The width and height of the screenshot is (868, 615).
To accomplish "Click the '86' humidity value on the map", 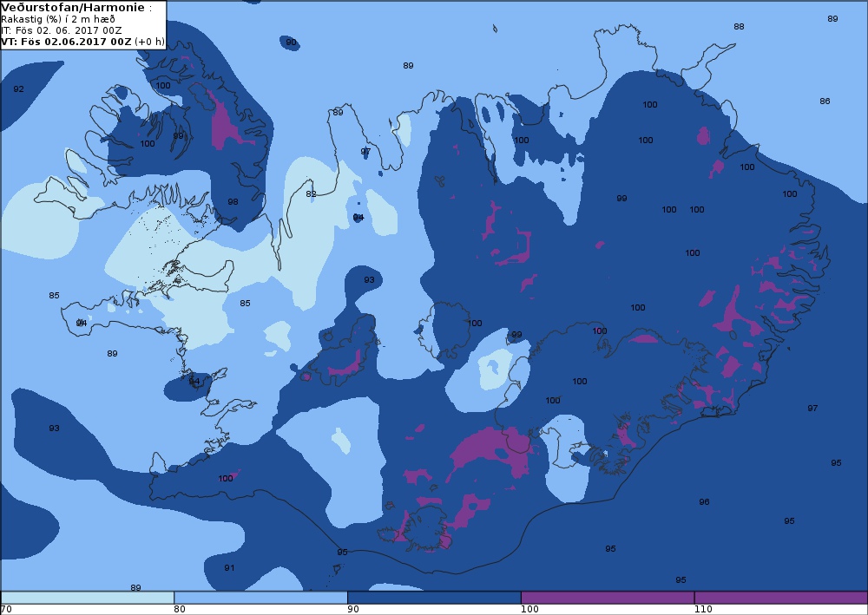I will point(825,101).
